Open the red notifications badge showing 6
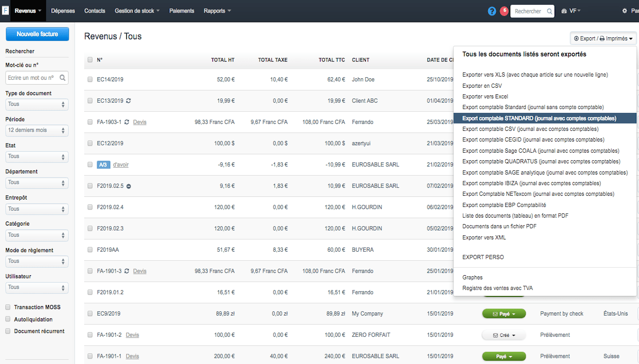 504,11
